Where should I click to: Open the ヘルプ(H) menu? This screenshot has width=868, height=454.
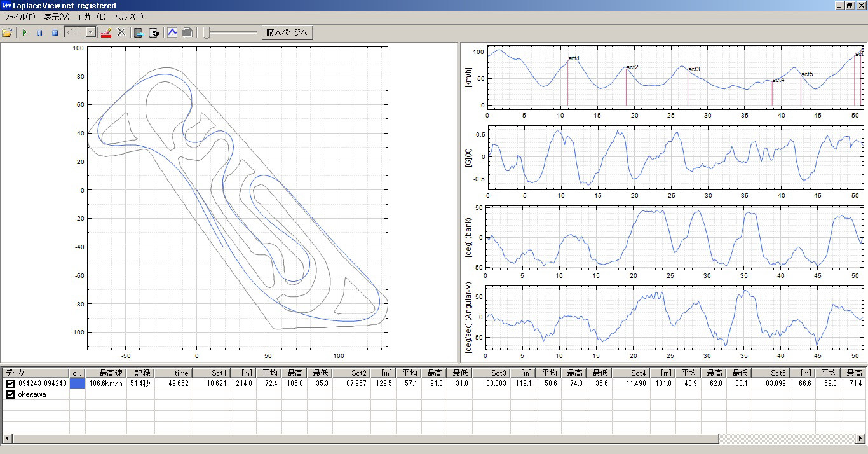click(129, 17)
